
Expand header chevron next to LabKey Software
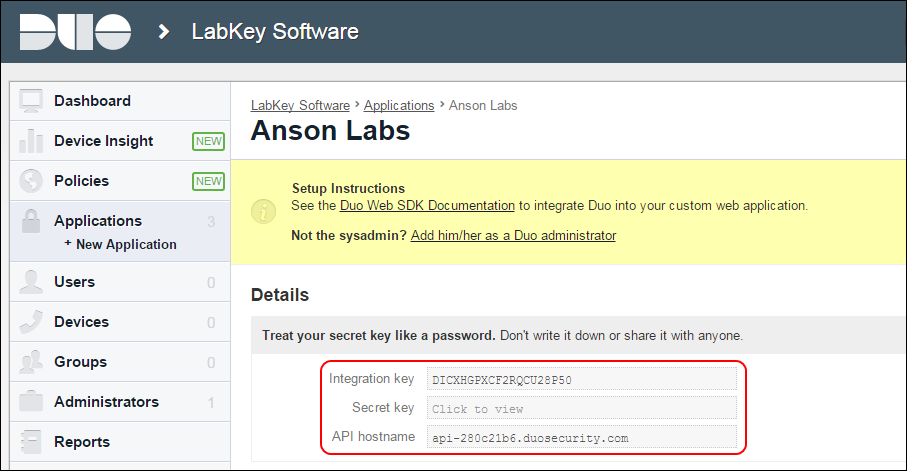(x=164, y=32)
